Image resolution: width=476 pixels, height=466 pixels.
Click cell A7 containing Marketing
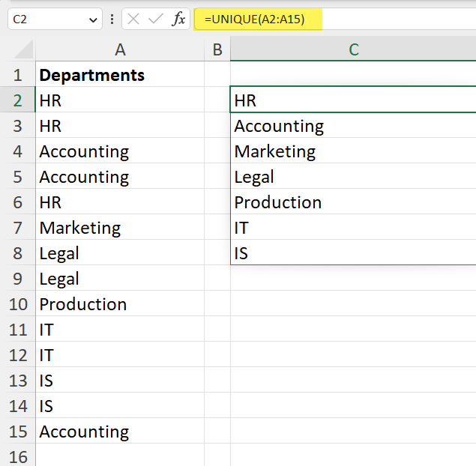pyautogui.click(x=120, y=228)
